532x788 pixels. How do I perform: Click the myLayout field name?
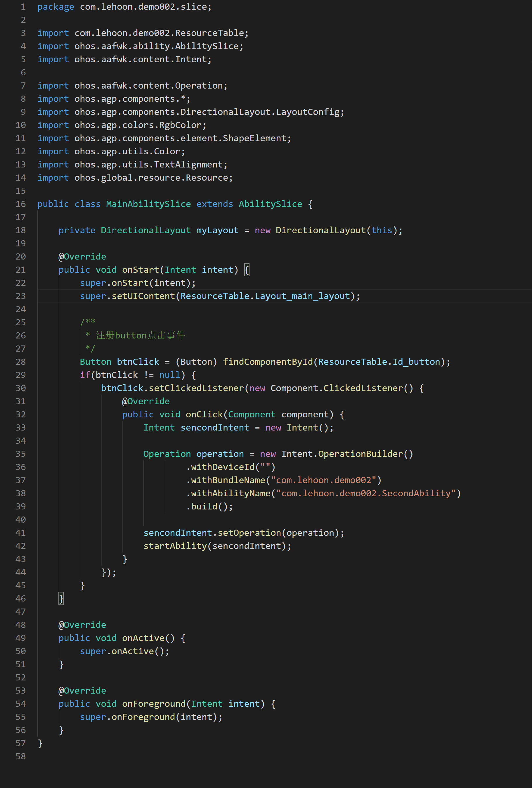click(x=217, y=231)
